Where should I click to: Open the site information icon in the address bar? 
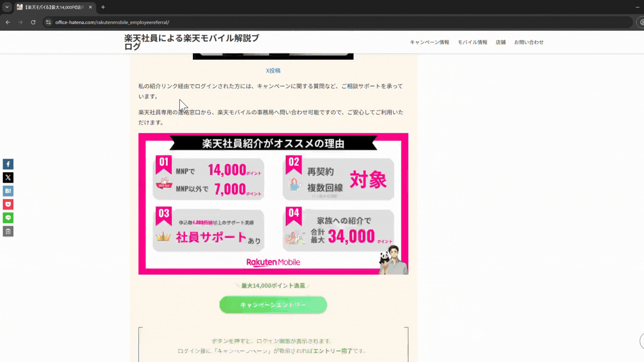48,22
